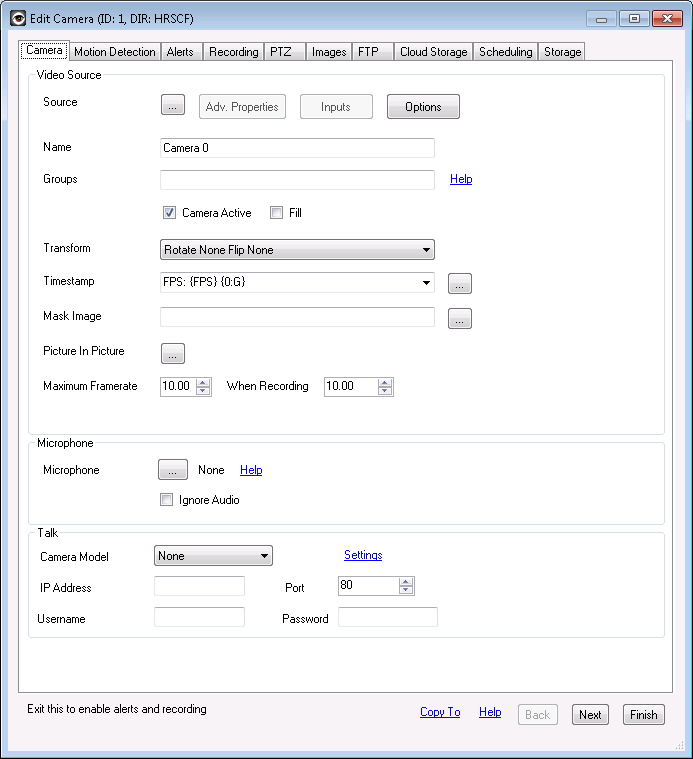Click the Camera Name input field

coord(297,148)
